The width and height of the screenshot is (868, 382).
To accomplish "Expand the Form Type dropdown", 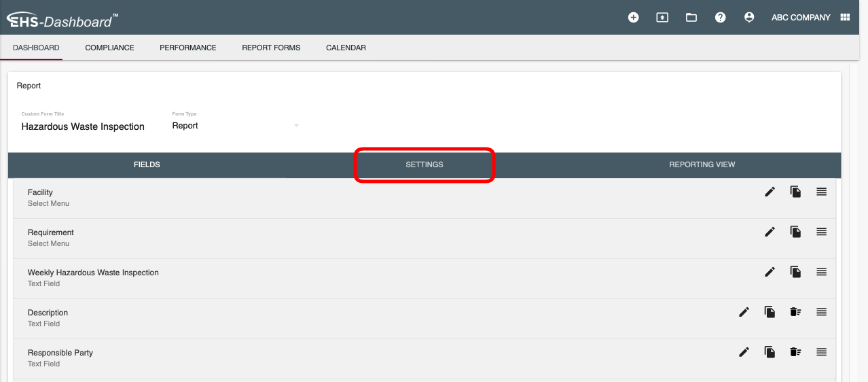I will point(296,126).
